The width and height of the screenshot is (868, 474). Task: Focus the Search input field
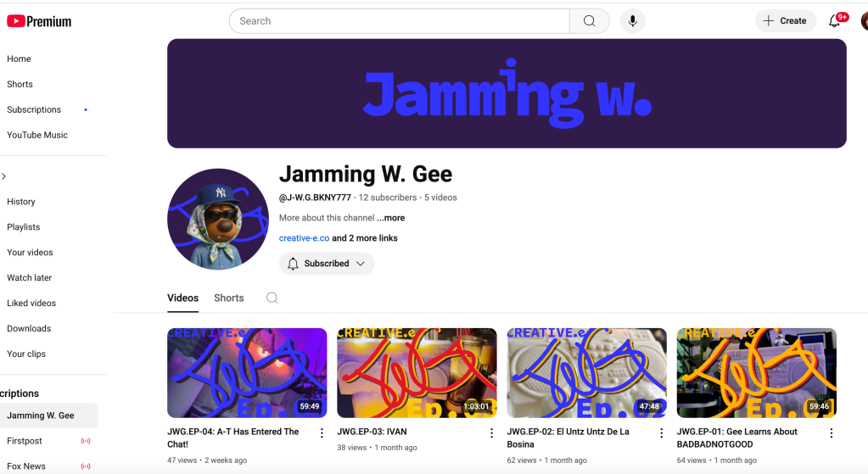coord(400,21)
